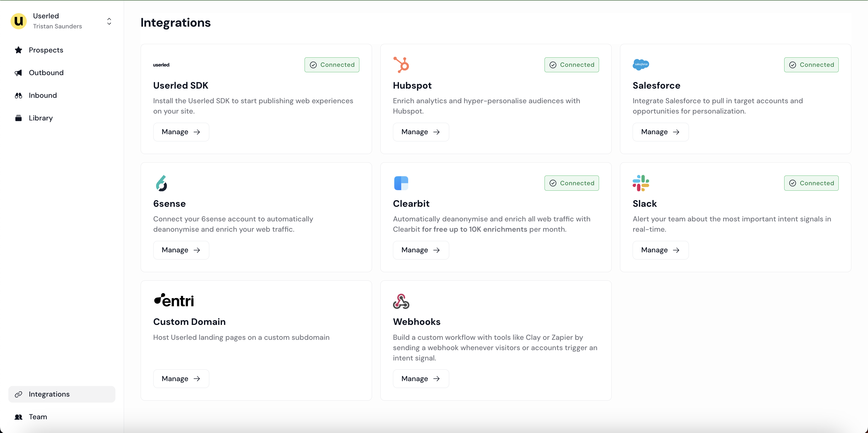The height and width of the screenshot is (433, 868).
Task: Click the Webhooks logo icon
Action: coord(401,301)
